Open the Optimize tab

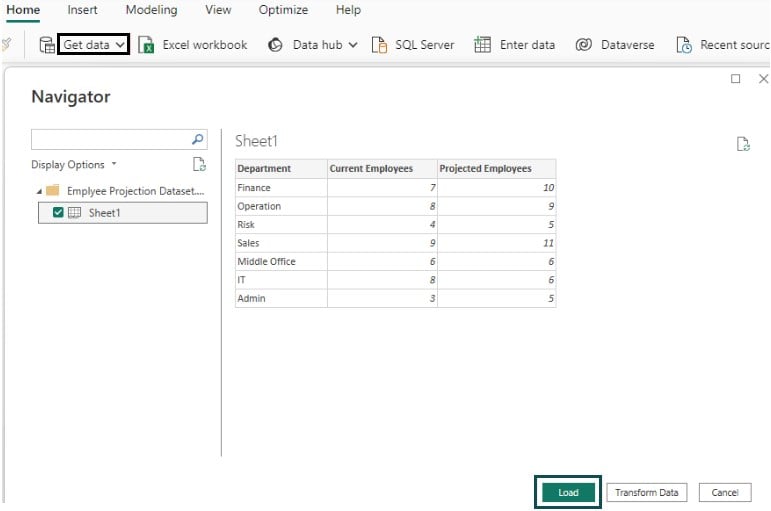[x=283, y=10]
